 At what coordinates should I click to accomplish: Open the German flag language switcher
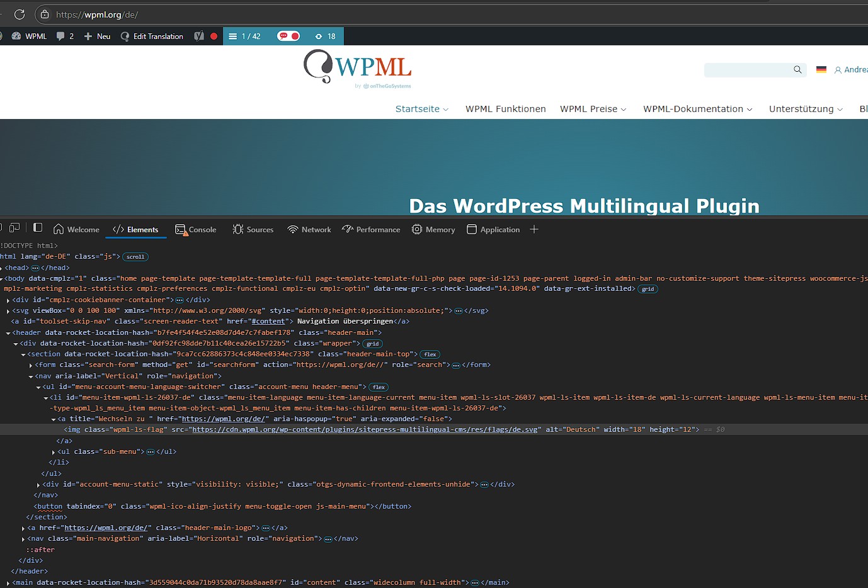click(821, 70)
